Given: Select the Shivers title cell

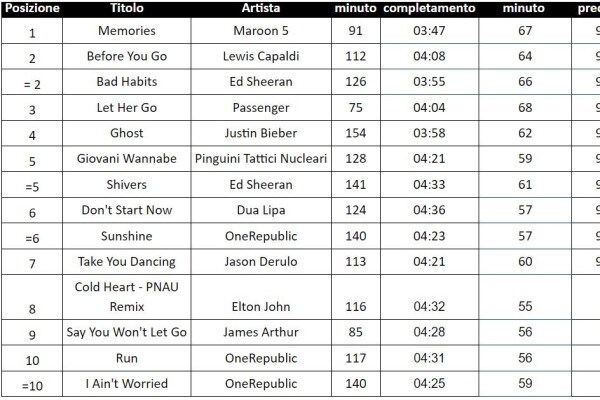Looking at the screenshot, I should (x=126, y=185).
